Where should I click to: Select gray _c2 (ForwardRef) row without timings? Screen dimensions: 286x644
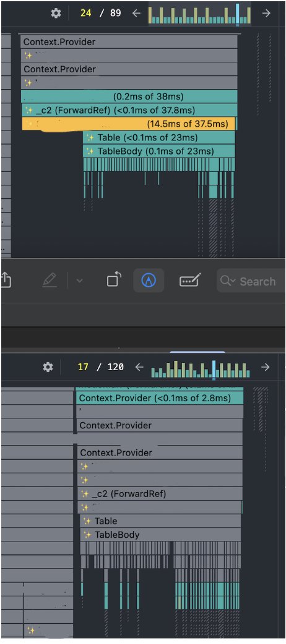point(160,494)
